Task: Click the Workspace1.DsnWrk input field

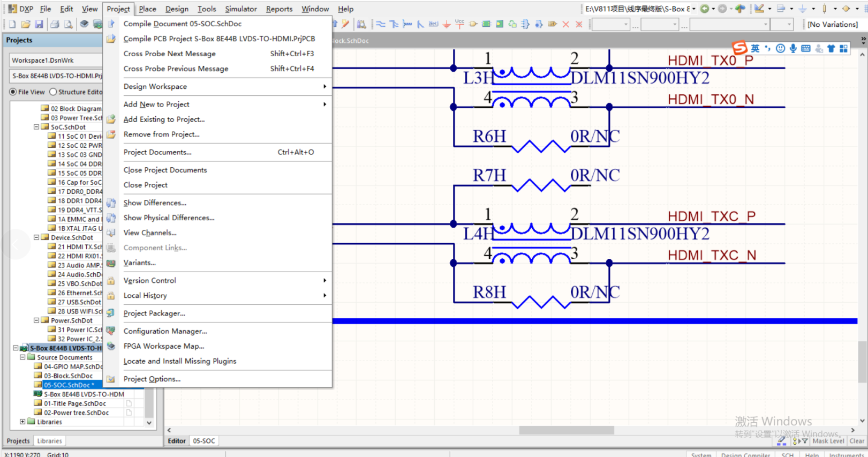Action: click(x=56, y=60)
